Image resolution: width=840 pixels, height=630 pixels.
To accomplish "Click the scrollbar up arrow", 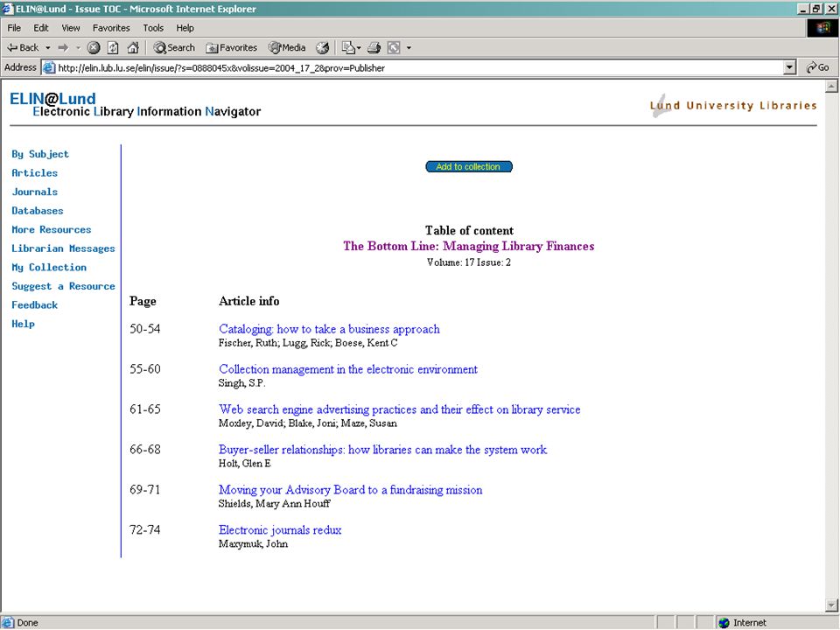I will pos(831,86).
